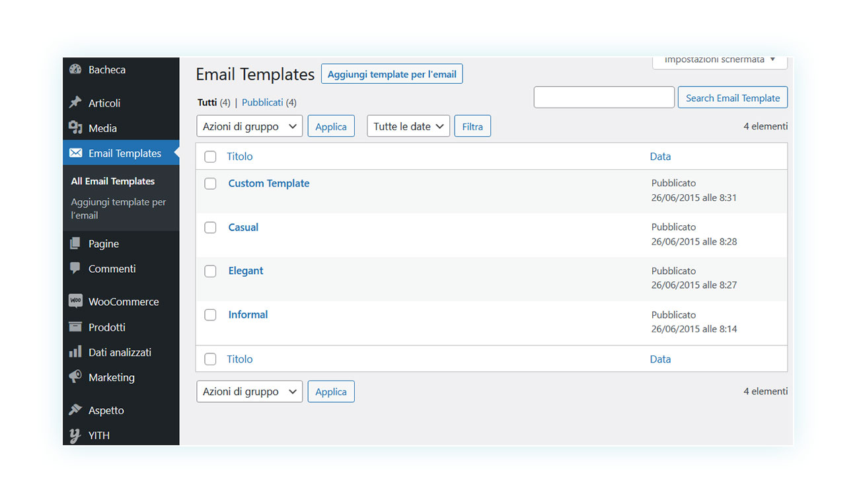Tick the Casual row checkbox
The width and height of the screenshot is (859, 504).
(x=210, y=227)
